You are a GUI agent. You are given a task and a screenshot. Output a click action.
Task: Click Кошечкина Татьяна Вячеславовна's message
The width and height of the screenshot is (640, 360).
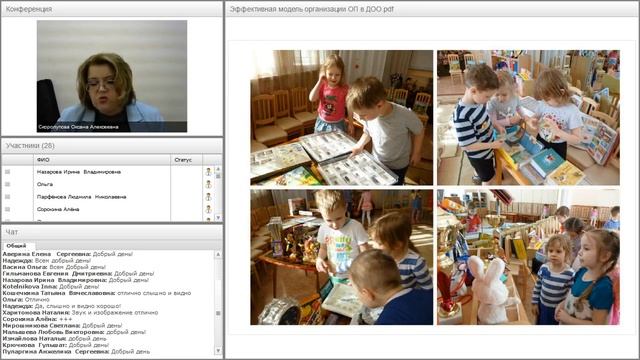point(97,293)
